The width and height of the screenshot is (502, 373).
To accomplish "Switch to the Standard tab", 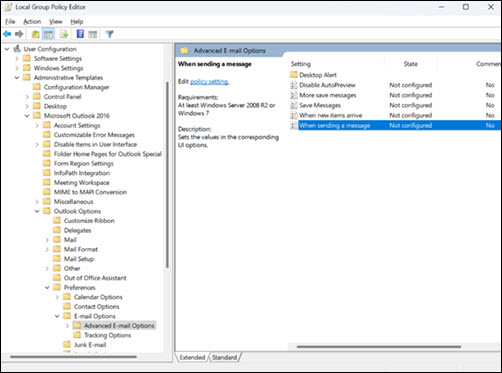I will click(224, 357).
